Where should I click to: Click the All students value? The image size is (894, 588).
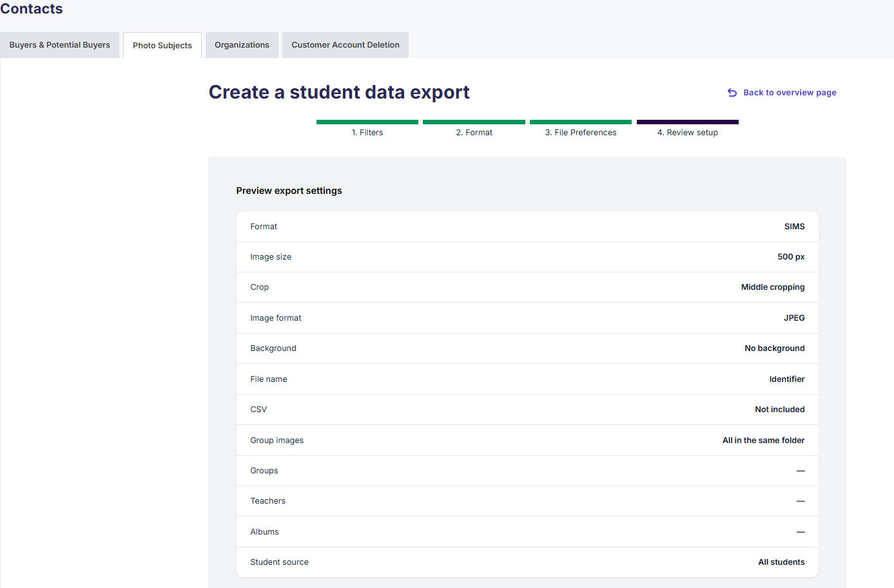tap(781, 562)
